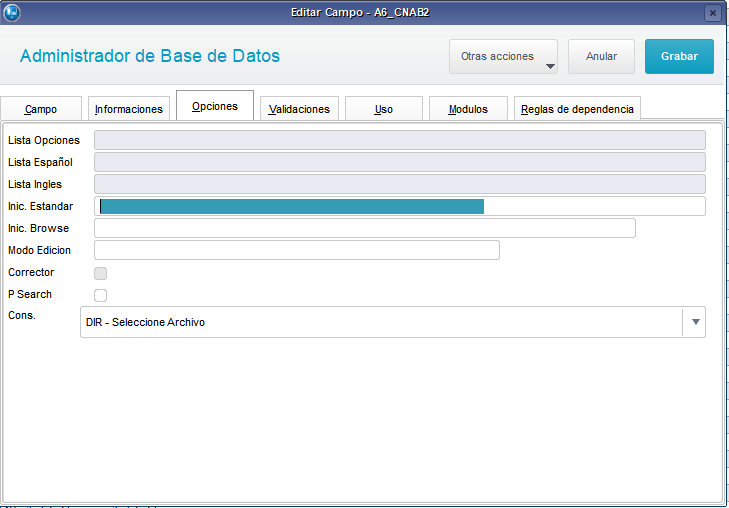Click the Modo Edicion input field
This screenshot has height=508, width=729.
(x=297, y=250)
